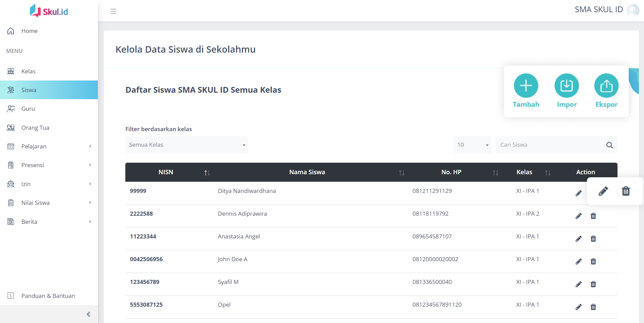Click the Skul.id logo
Screen dimensions: 644x323
pyautogui.click(x=49, y=11)
